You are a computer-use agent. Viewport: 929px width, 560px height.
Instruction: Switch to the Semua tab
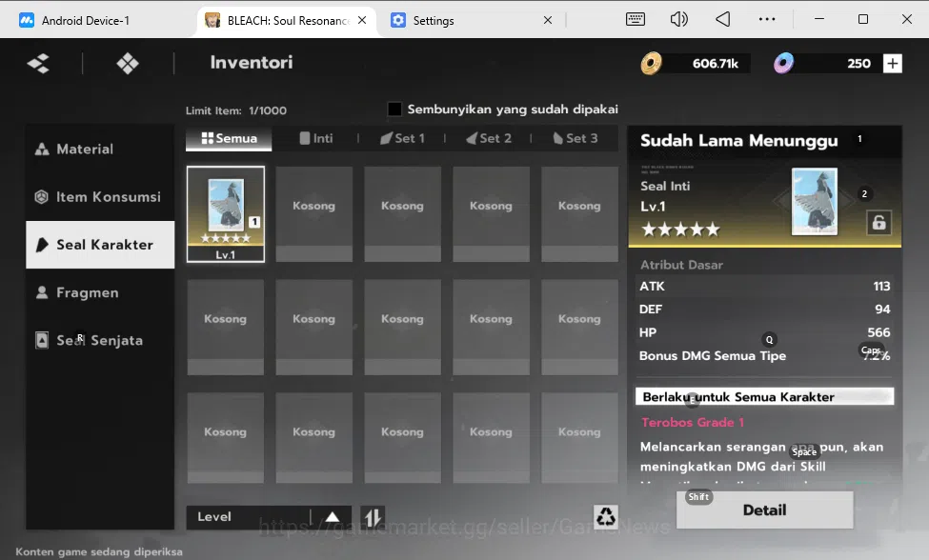(229, 138)
